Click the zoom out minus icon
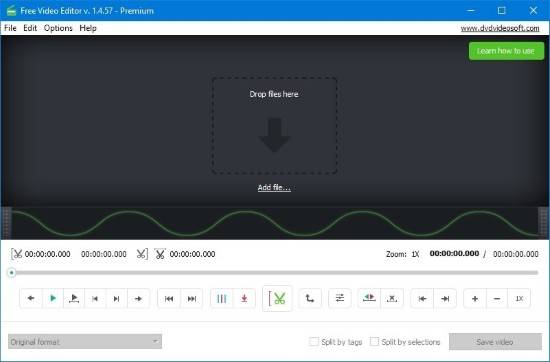 pos(497,299)
